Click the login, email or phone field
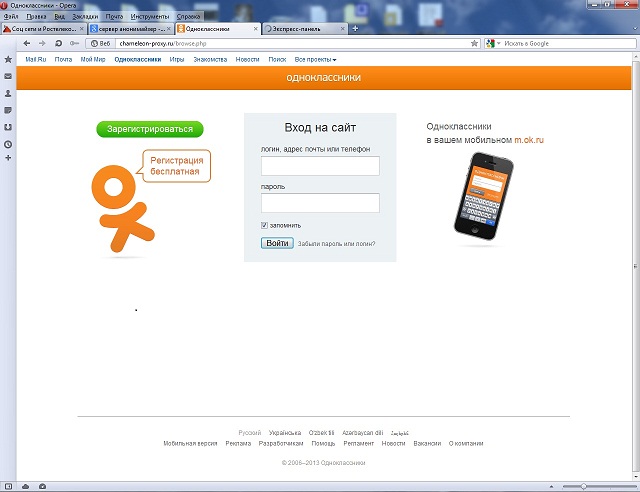 (x=320, y=166)
